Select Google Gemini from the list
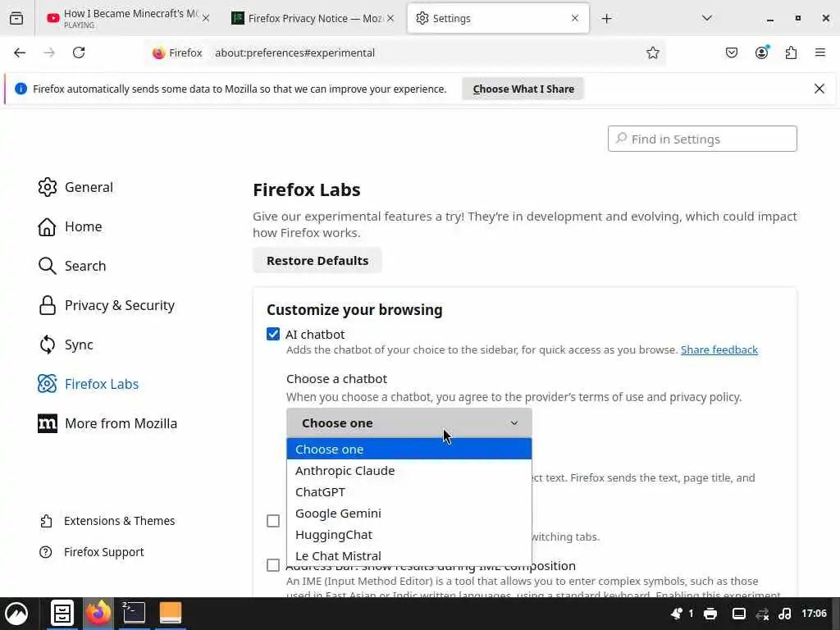Image resolution: width=840 pixels, height=630 pixels. tap(409, 514)
